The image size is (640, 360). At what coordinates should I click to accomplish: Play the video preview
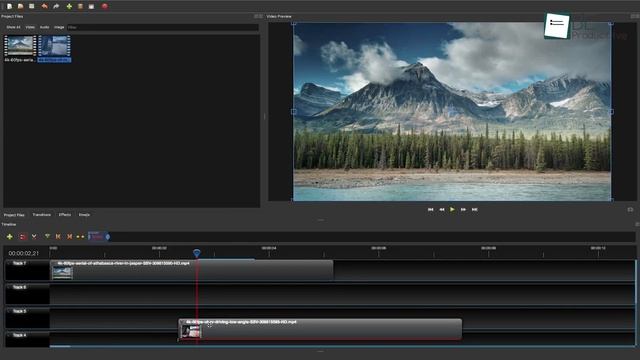point(452,209)
